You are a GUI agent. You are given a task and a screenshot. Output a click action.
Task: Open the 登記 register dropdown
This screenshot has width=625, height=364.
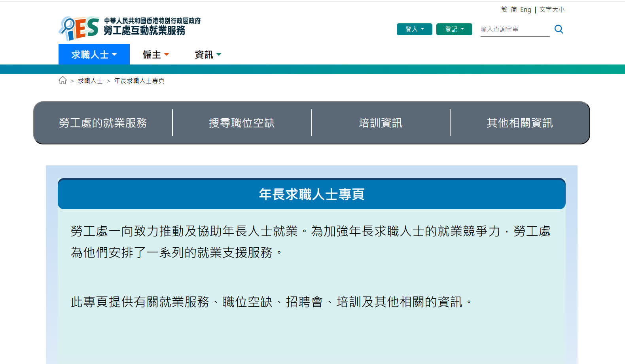click(454, 29)
